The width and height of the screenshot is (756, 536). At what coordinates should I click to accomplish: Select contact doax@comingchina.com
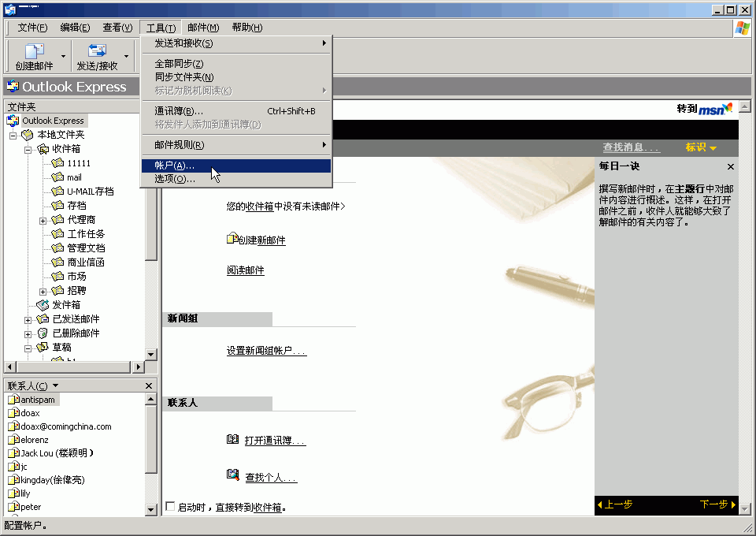coord(65,426)
